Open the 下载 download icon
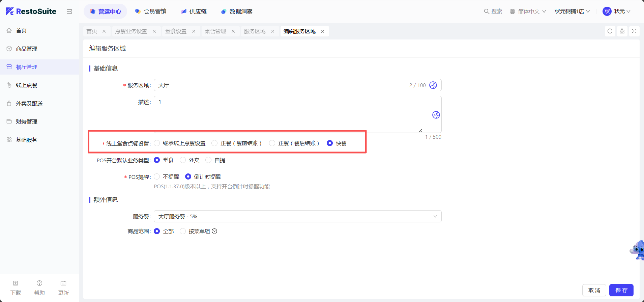Image resolution: width=644 pixels, height=302 pixels. [x=16, y=283]
